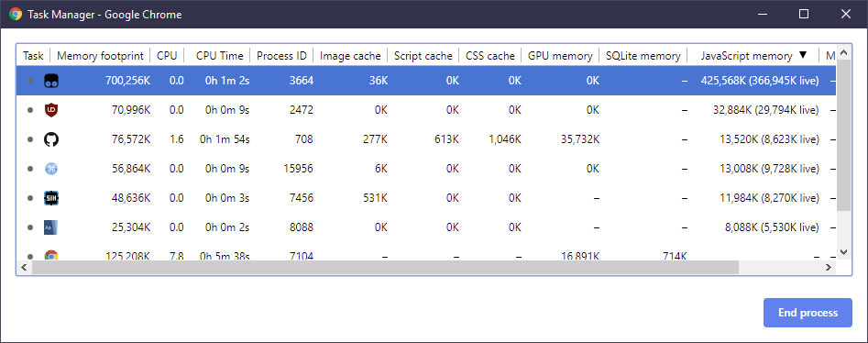Sort by GPU memory column header
The width and height of the screenshot is (868, 343).
click(560, 55)
